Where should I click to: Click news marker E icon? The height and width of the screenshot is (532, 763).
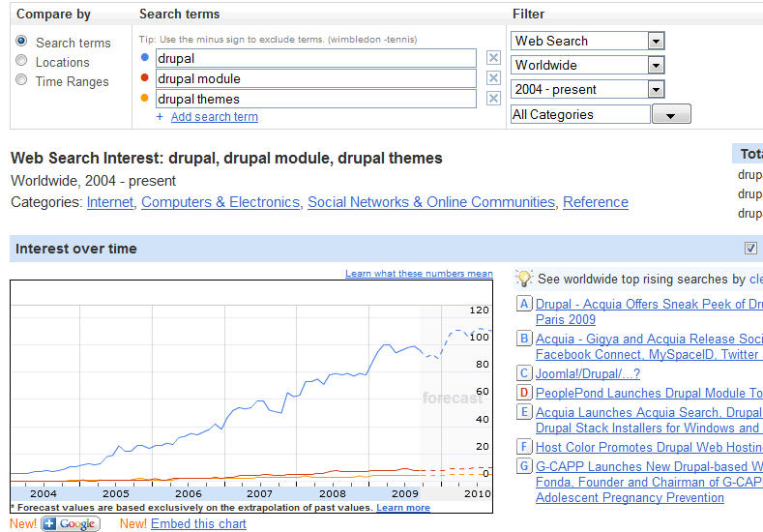click(x=524, y=412)
